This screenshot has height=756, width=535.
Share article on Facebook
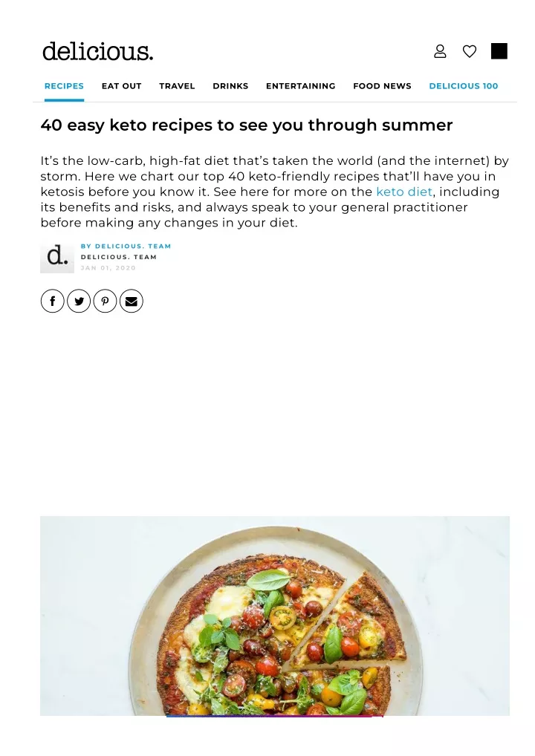[x=53, y=302]
